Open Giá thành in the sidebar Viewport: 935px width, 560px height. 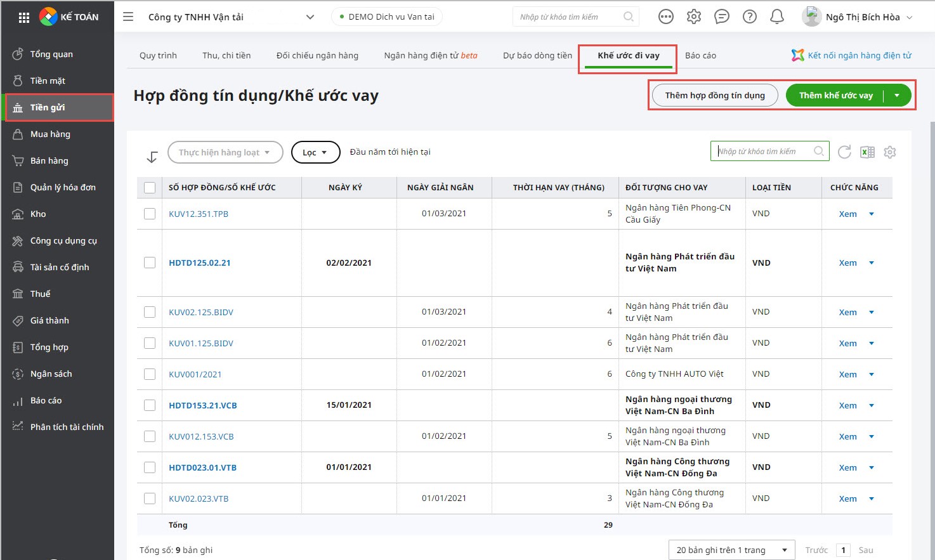pos(57,320)
